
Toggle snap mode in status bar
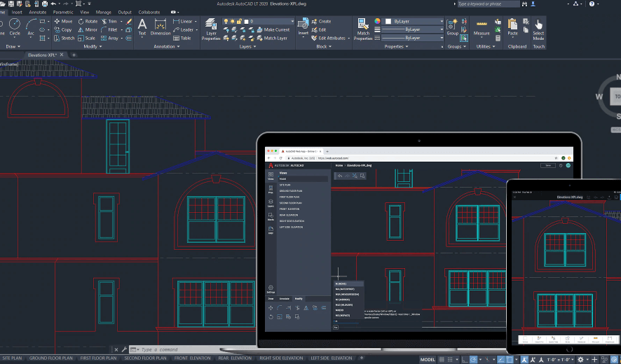[450, 360]
